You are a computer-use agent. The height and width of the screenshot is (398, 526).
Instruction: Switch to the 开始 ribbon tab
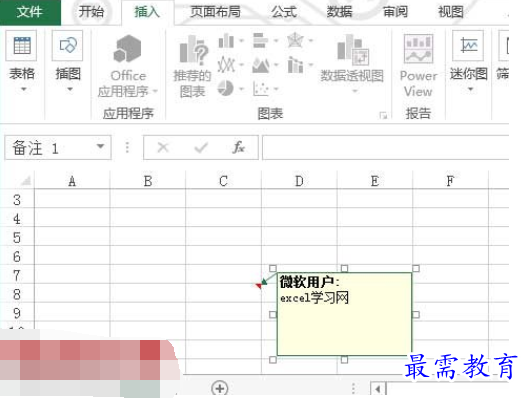(x=91, y=12)
